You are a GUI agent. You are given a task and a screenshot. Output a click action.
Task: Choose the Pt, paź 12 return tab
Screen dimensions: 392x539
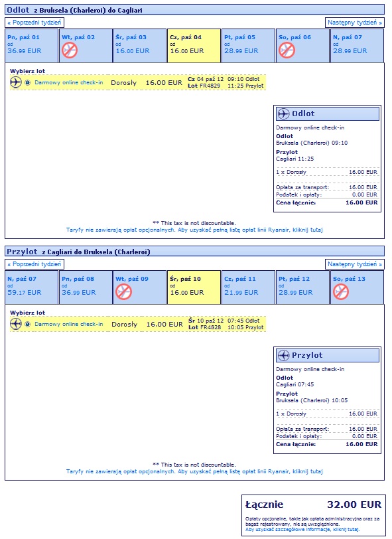(302, 287)
